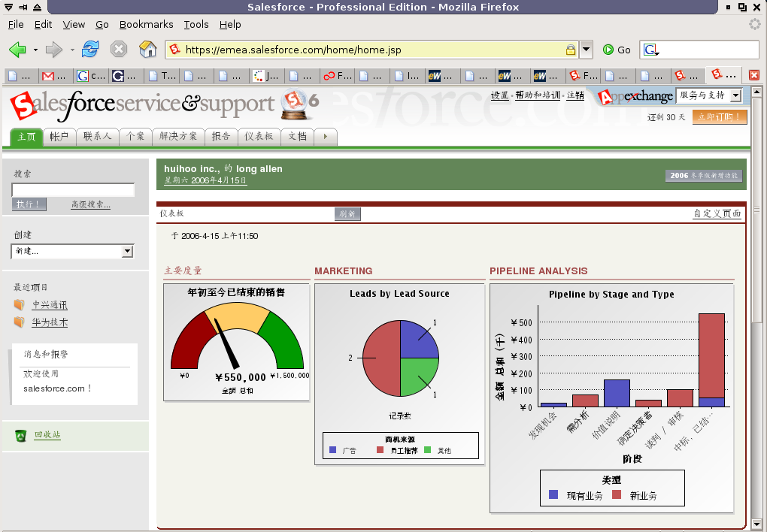Switch to the Gmail browser tab

pos(56,76)
